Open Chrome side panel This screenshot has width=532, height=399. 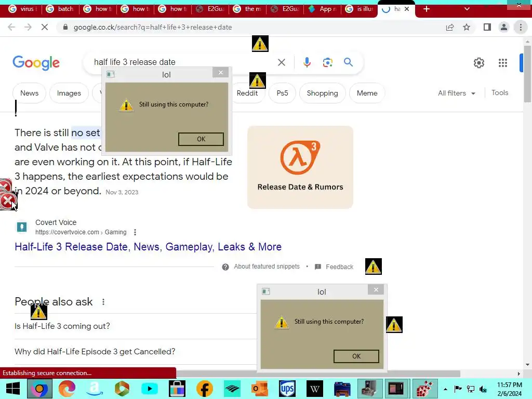click(487, 27)
